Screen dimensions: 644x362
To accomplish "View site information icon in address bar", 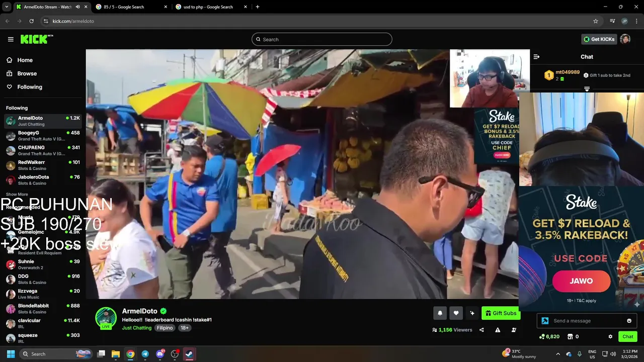I will point(46,21).
